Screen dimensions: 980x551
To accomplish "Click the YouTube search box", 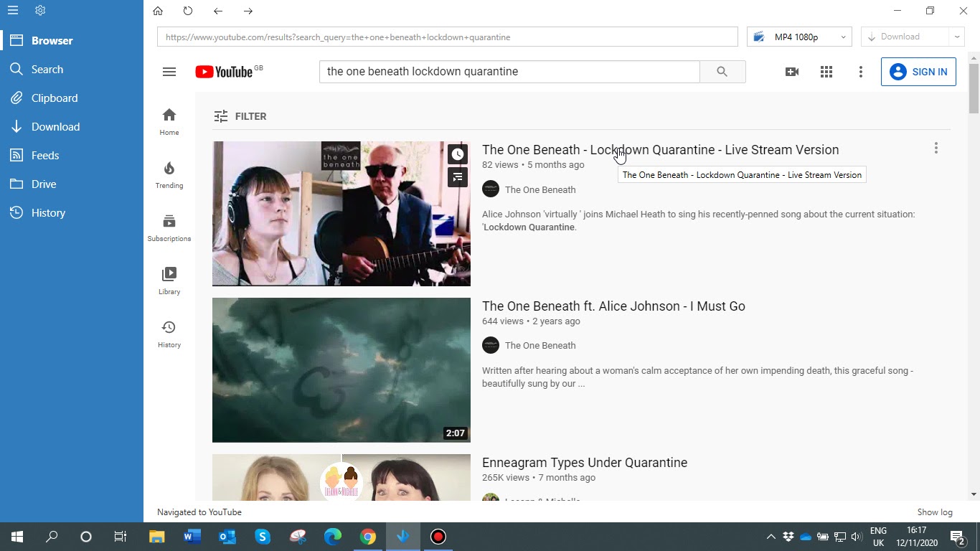I will tap(509, 72).
